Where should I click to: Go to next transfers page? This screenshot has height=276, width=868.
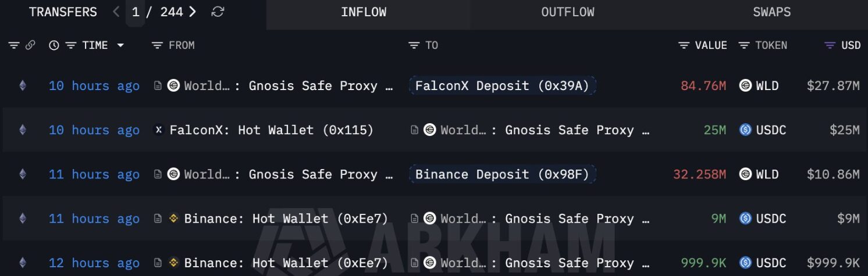193,12
